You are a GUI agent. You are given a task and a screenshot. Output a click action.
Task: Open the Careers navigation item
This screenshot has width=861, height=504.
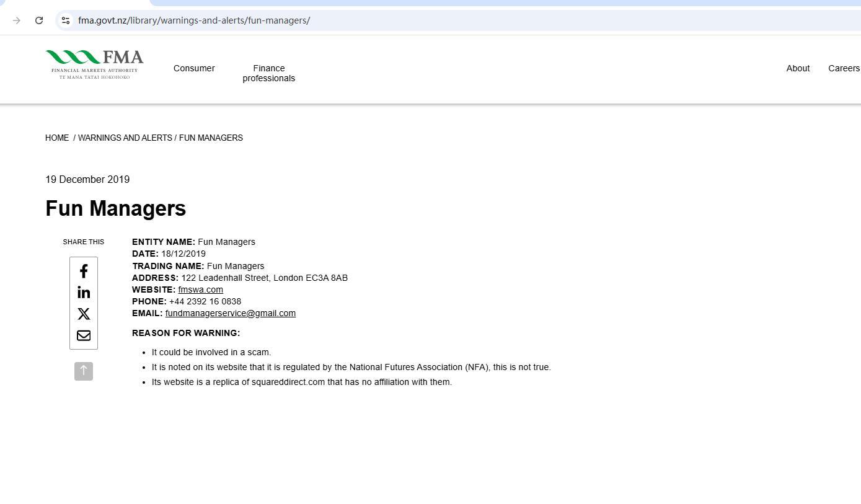coord(844,68)
